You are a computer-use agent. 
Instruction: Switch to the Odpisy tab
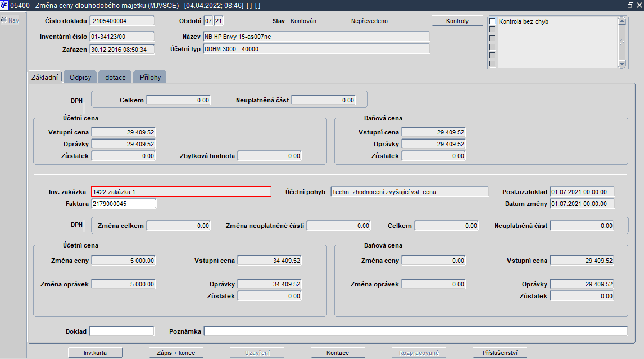pyautogui.click(x=80, y=77)
